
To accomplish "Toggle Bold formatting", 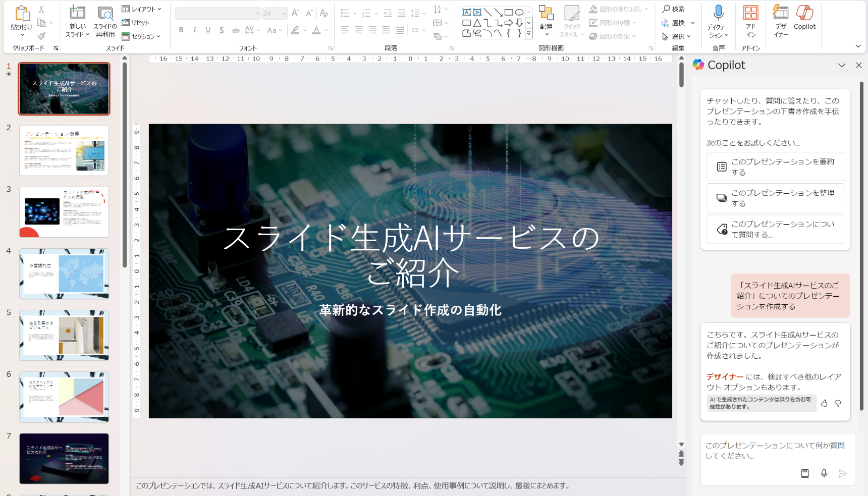I will [181, 30].
